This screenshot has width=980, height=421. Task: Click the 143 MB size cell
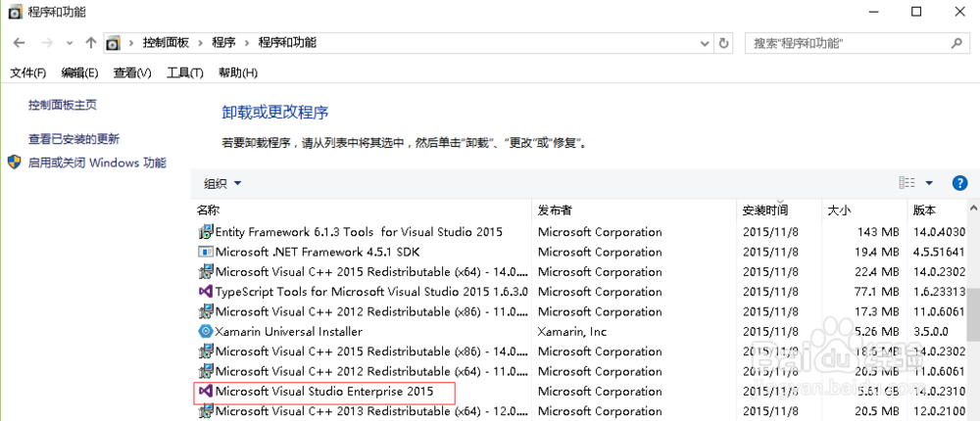(878, 232)
